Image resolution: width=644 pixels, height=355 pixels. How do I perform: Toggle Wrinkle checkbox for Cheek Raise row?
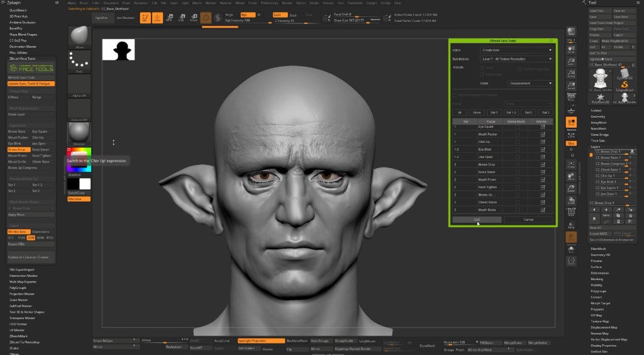[543, 202]
